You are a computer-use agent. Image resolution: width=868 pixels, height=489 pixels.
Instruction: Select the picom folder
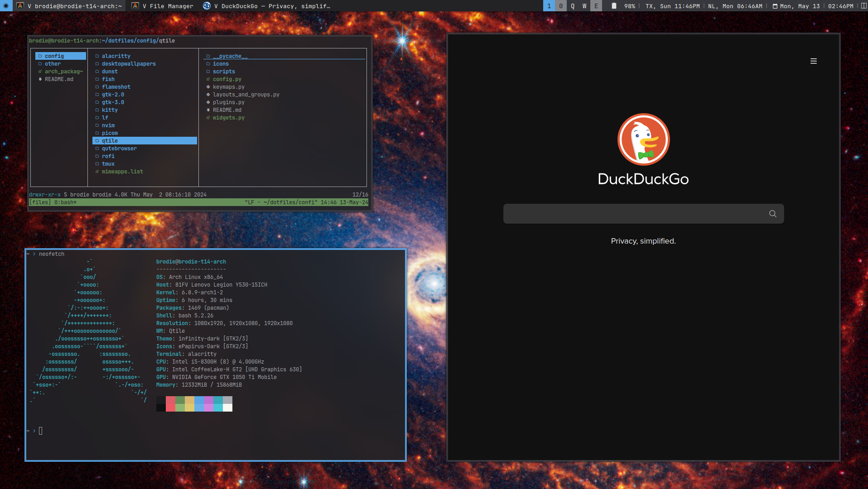(x=110, y=133)
